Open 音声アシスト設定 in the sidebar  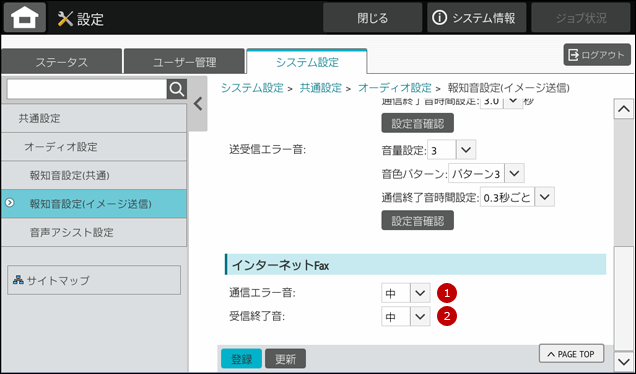(94, 232)
